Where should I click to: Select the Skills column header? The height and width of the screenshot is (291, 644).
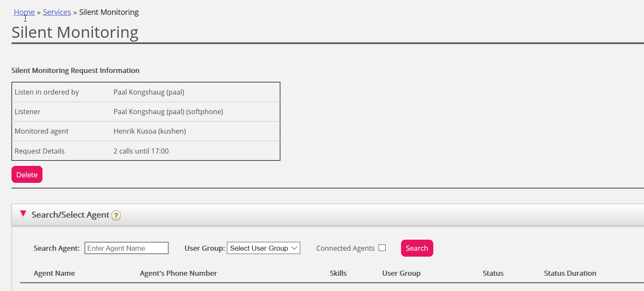click(338, 273)
